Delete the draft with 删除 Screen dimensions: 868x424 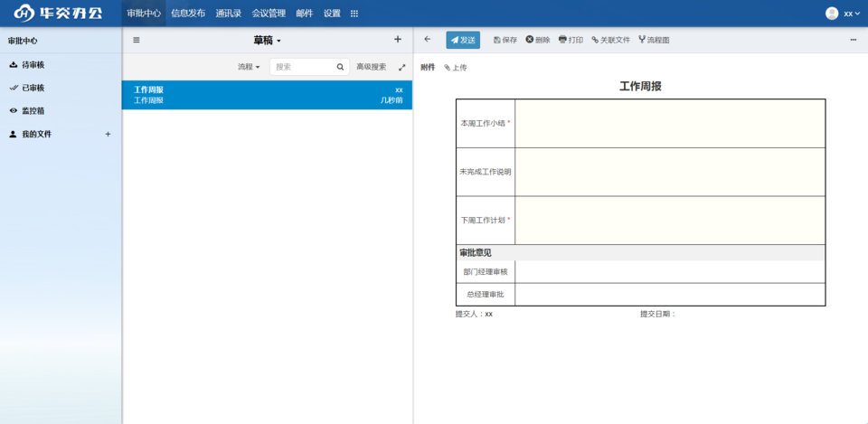tap(538, 40)
